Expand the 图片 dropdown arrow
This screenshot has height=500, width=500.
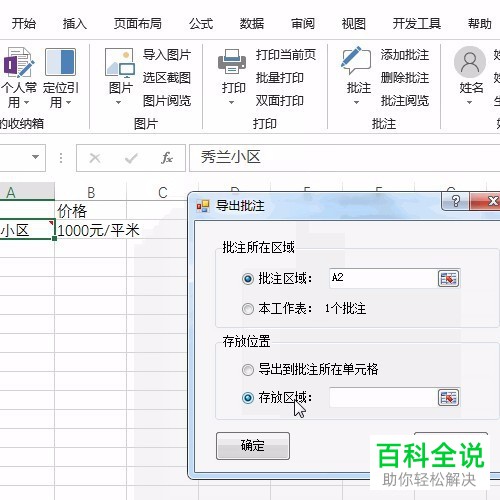[118, 103]
